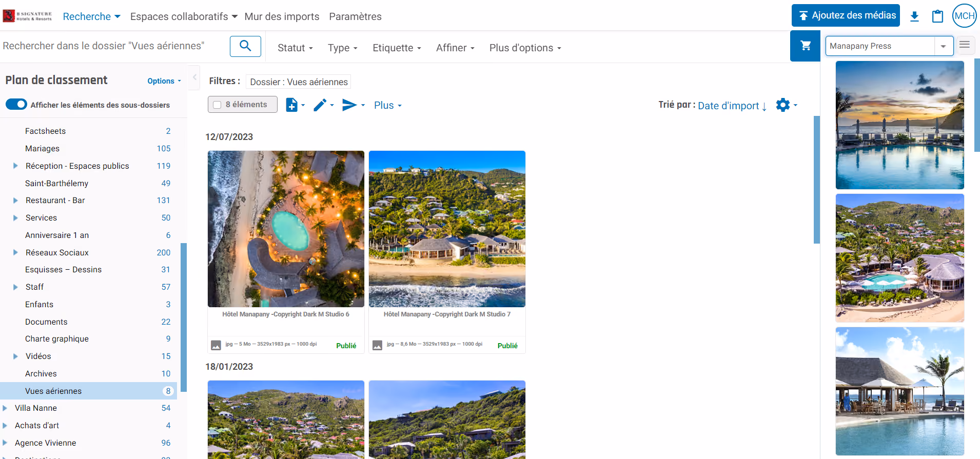This screenshot has height=459, width=980.
Task: Toggle Afficher les éléments des sous-dossiers
Action: pyautogui.click(x=16, y=104)
